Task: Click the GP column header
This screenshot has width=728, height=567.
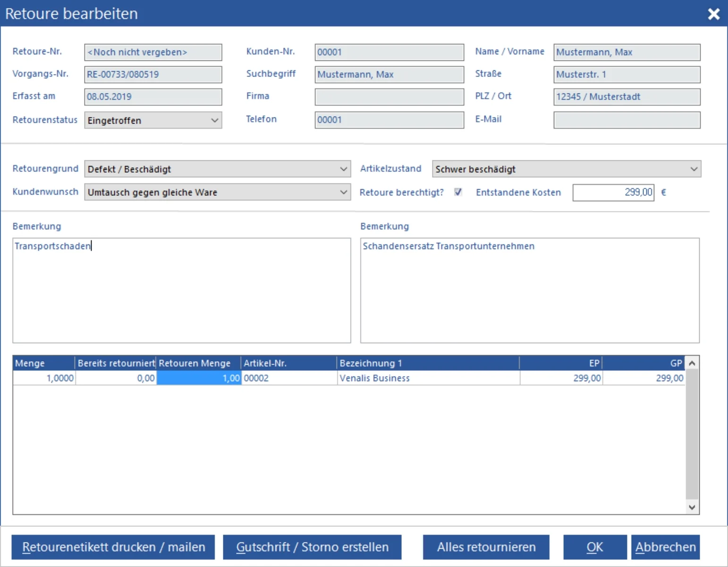Action: coord(643,363)
